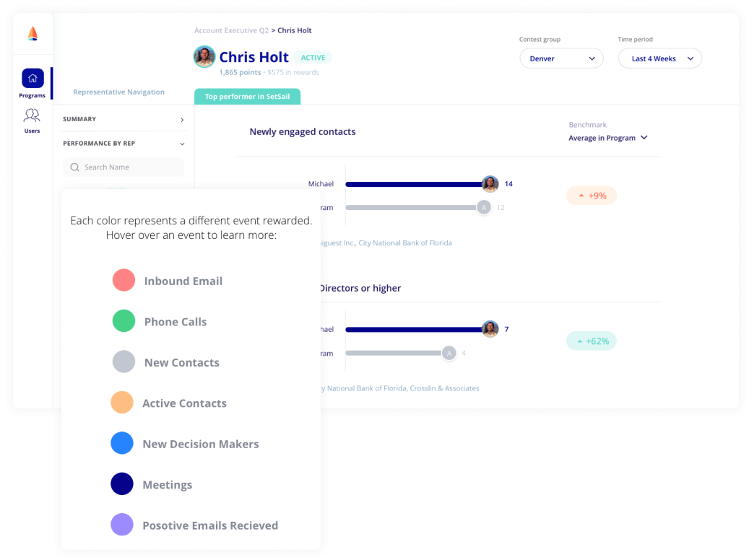
Task: Select the Meetings dark navy color dot
Action: pyautogui.click(x=122, y=484)
